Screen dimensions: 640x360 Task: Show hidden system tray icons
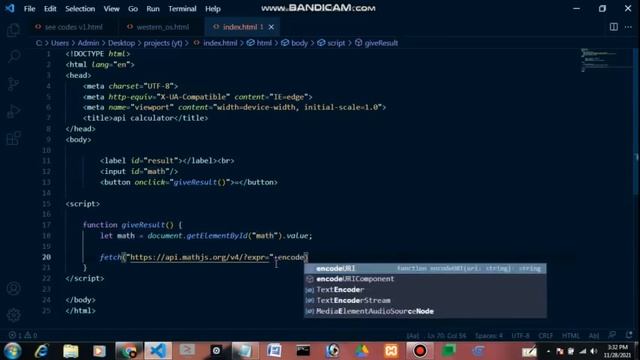tap(548, 351)
